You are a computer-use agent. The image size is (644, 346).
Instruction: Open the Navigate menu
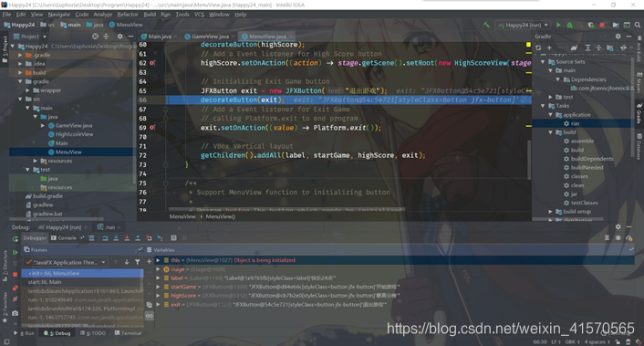click(58, 15)
